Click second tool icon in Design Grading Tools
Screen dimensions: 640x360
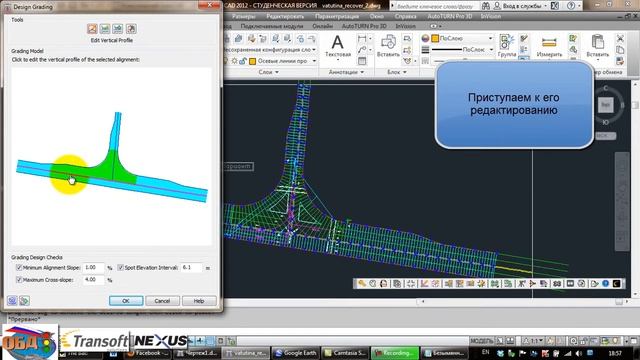coord(105,29)
